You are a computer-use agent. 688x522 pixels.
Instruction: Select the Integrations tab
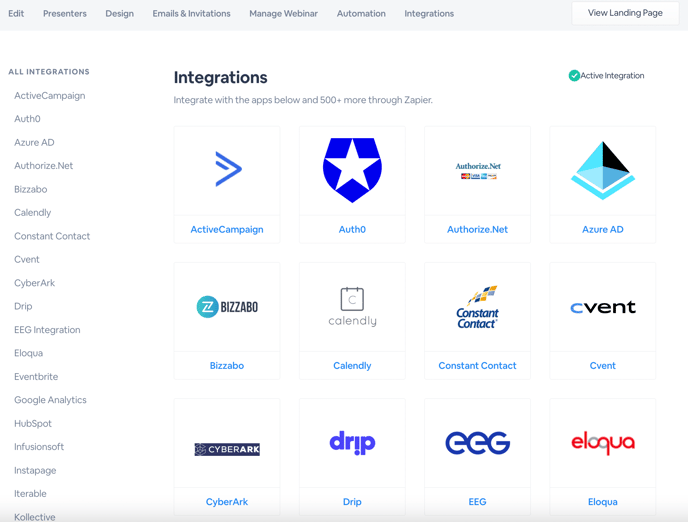[x=429, y=14]
